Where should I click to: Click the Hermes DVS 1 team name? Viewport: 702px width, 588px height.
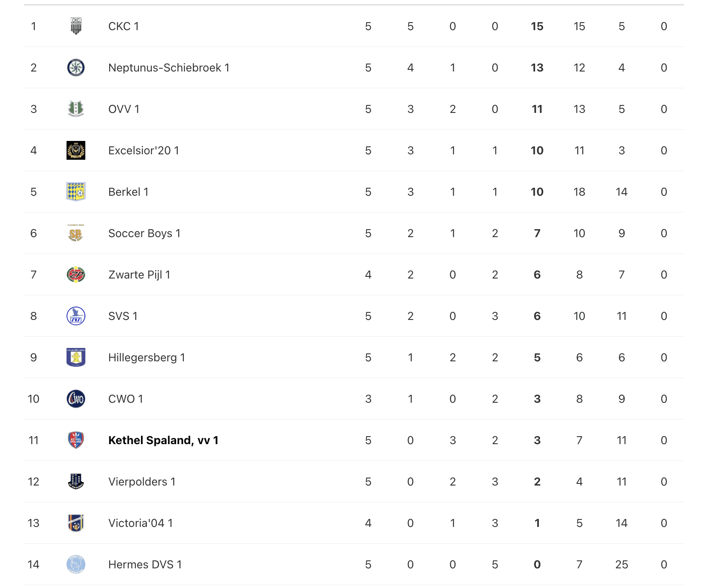145,565
